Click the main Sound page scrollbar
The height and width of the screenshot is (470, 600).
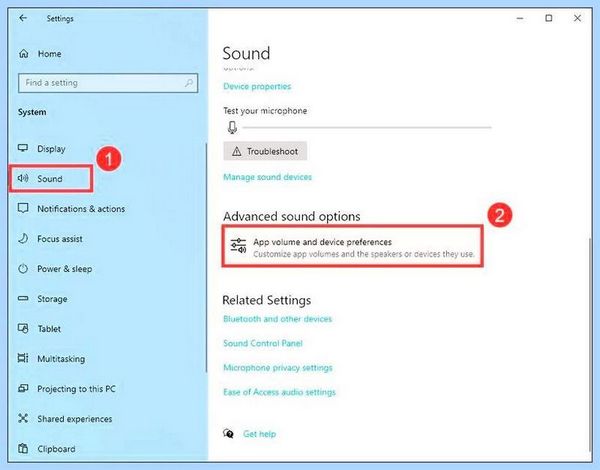[590, 344]
